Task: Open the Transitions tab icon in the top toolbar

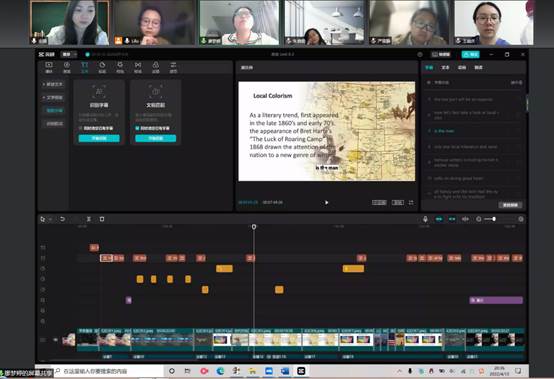Action: click(138, 67)
